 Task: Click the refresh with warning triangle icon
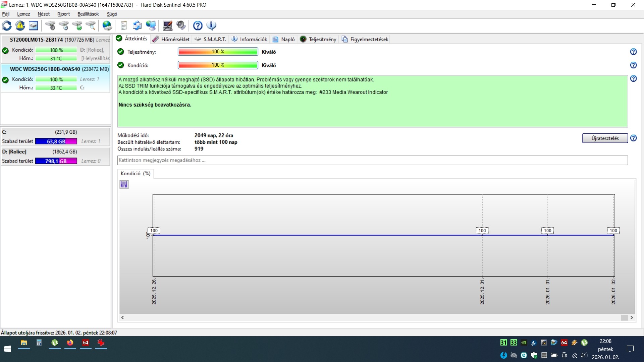20,25
